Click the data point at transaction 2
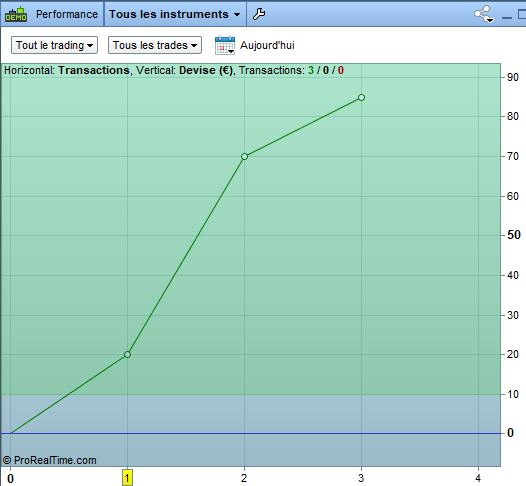 (244, 156)
